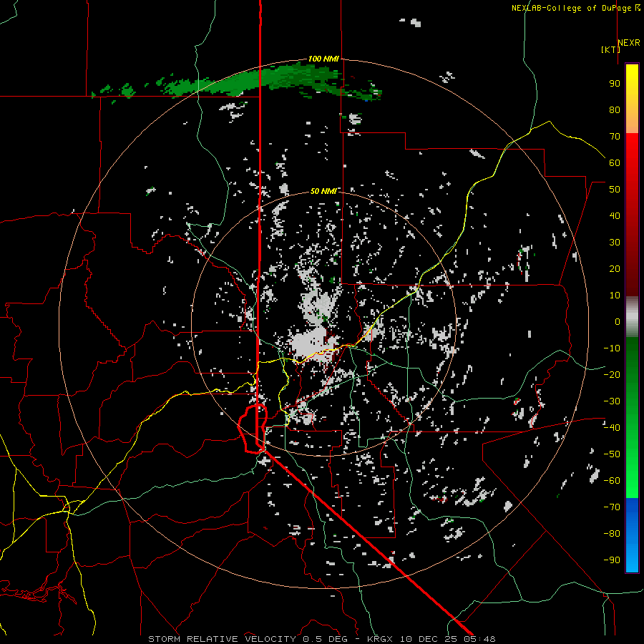
Task: Click the 50 NMI range ring label
Action: tap(323, 191)
